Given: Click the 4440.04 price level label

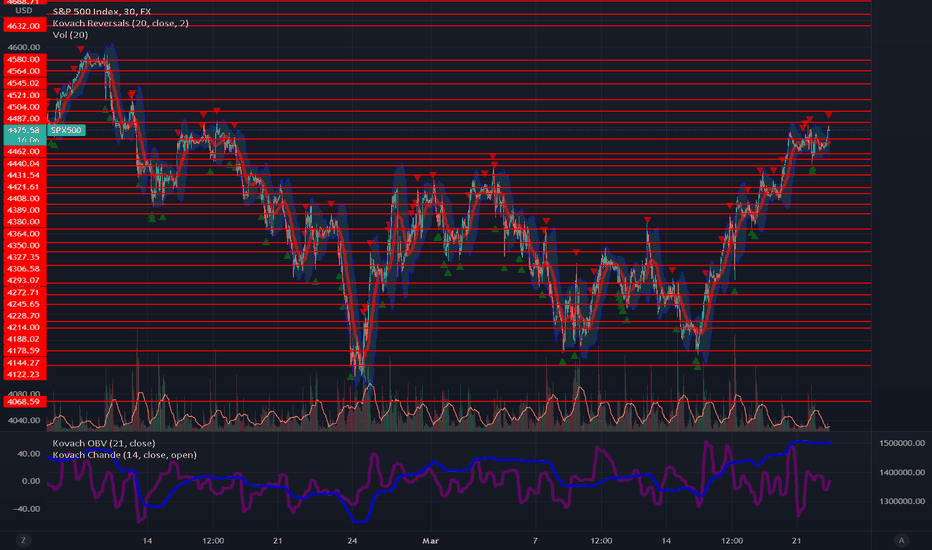Looking at the screenshot, I should tap(24, 164).
